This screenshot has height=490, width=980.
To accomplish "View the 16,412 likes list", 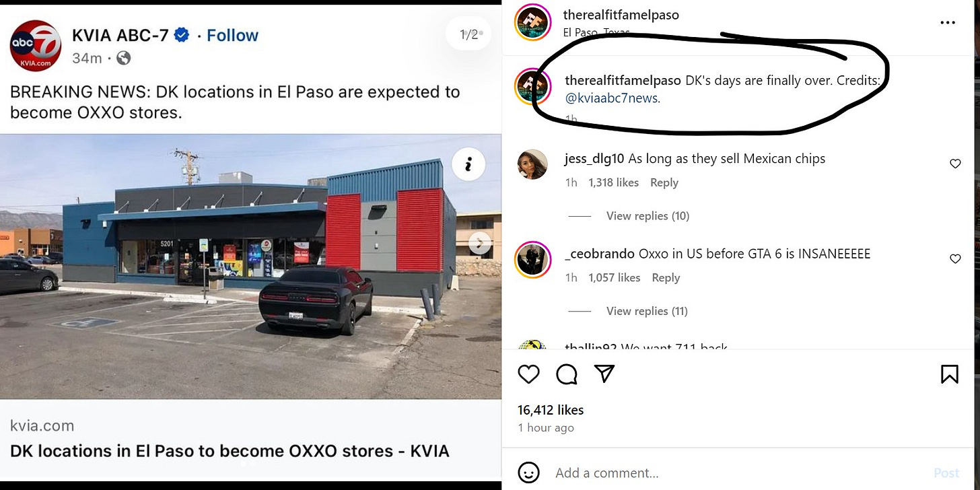I will 551,410.
